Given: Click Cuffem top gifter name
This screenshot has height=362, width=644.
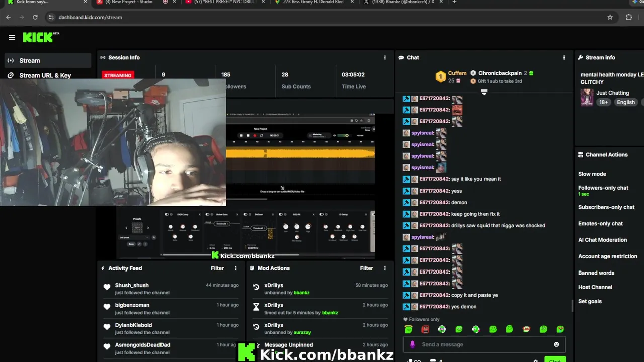Looking at the screenshot, I should click(457, 73).
